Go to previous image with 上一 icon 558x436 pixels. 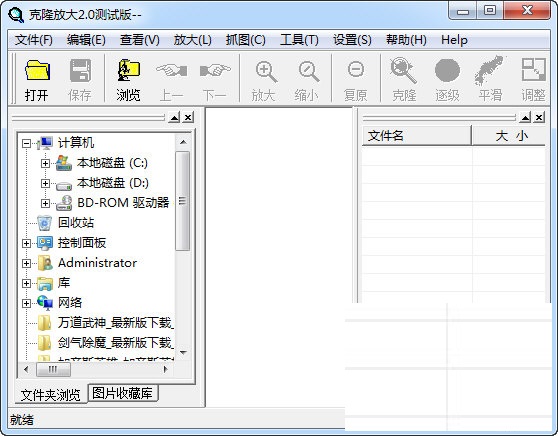click(x=172, y=70)
